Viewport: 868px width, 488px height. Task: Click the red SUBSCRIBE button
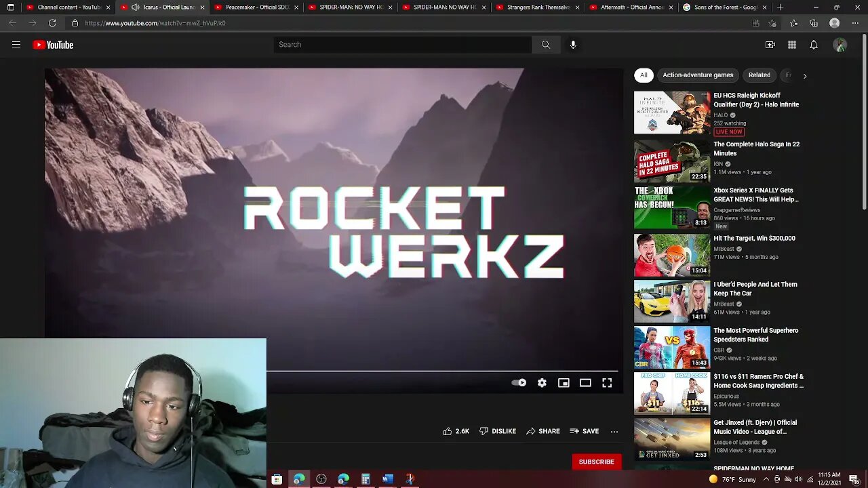point(596,462)
